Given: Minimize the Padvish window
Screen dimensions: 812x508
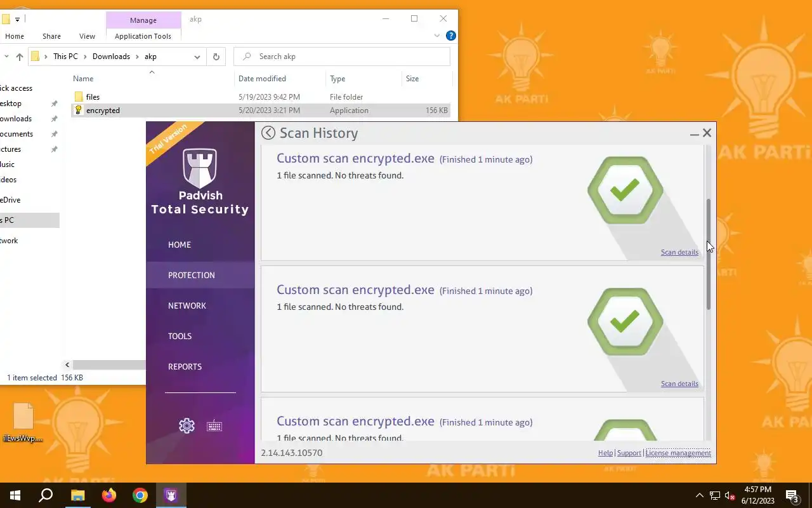Looking at the screenshot, I should pyautogui.click(x=694, y=133).
